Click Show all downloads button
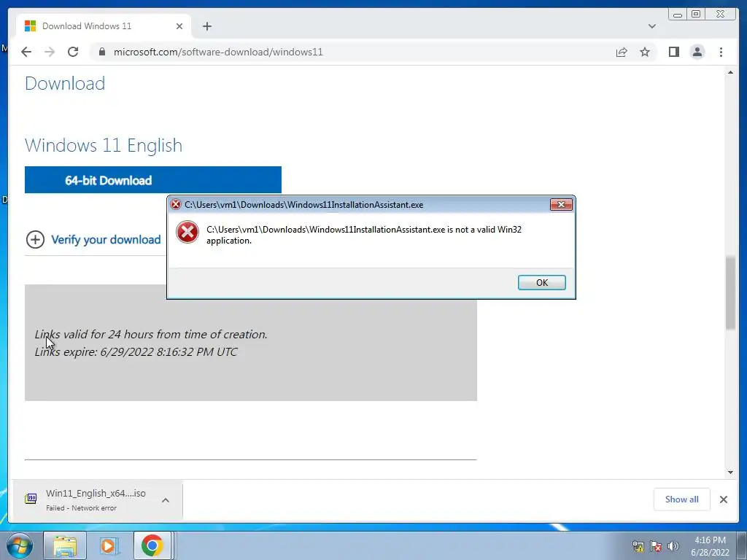Image resolution: width=747 pixels, height=560 pixels. (682, 499)
